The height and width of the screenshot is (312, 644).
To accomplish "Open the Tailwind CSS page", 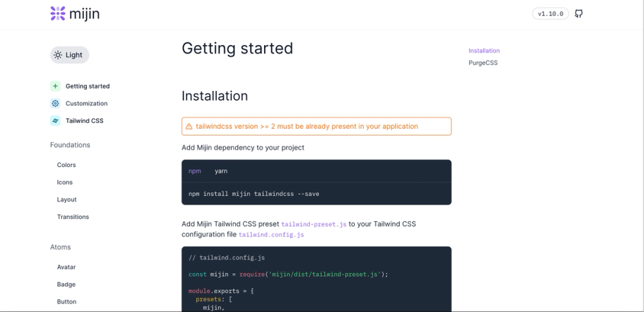I will (x=84, y=121).
